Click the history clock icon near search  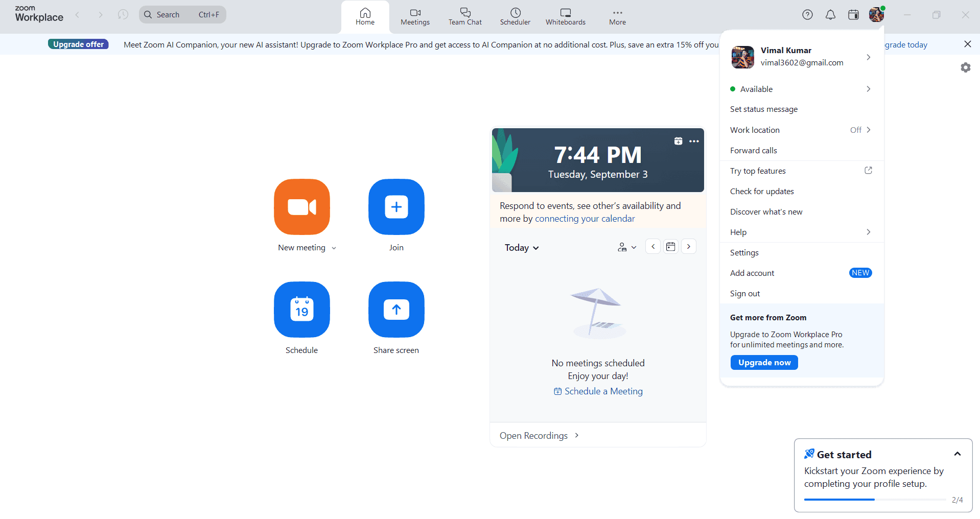123,15
